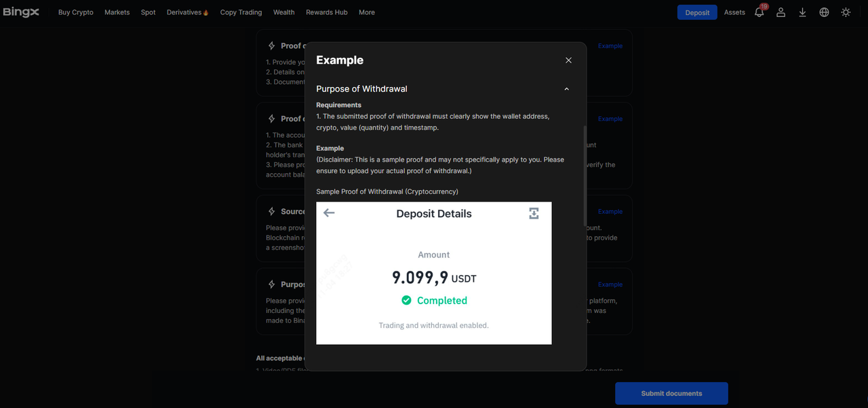Click the Deposit button
The width and height of the screenshot is (868, 408).
[697, 12]
